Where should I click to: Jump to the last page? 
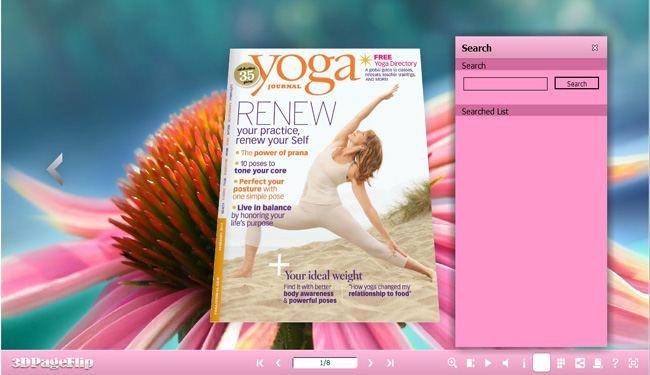[x=390, y=363]
